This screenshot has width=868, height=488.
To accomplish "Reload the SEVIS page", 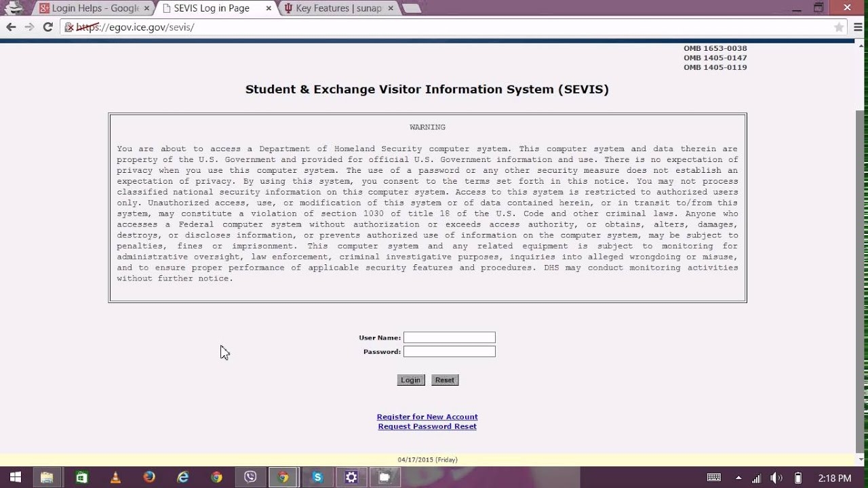I will coord(47,27).
